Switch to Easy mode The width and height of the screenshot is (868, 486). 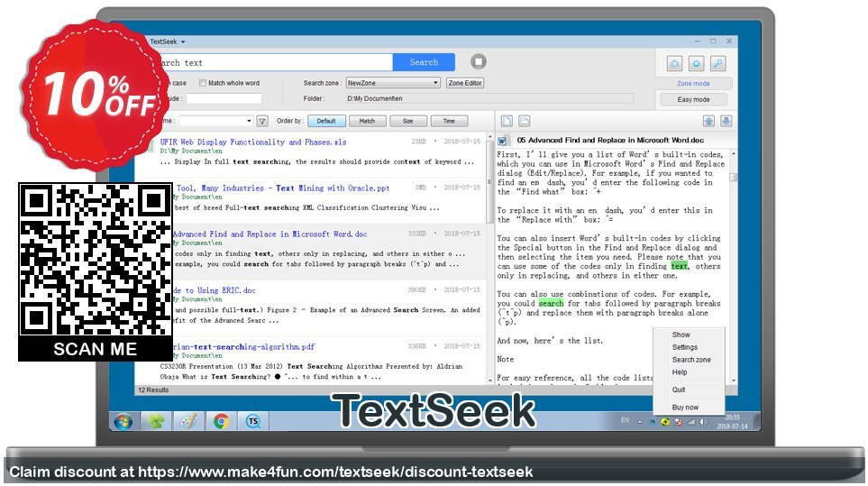click(x=693, y=100)
